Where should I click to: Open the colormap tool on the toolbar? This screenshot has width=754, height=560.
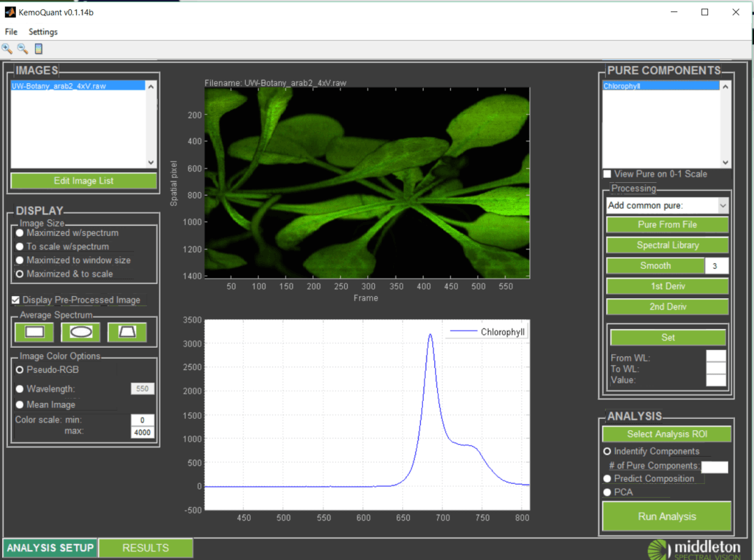coord(38,48)
